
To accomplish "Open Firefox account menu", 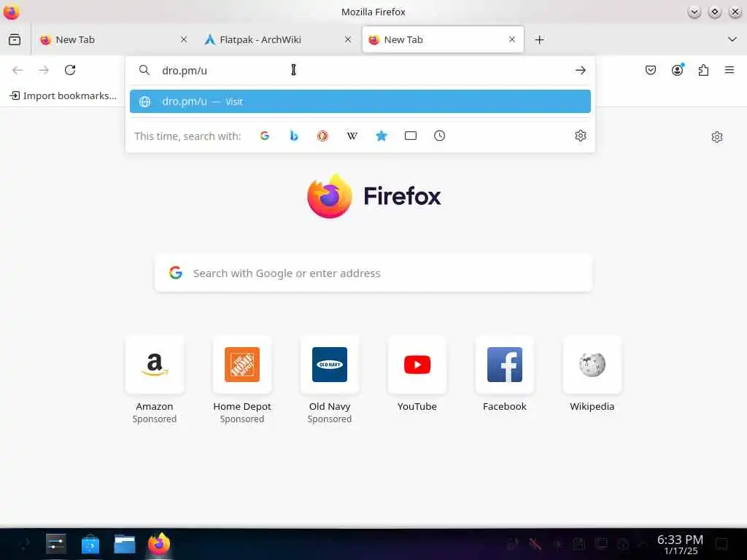I will (x=677, y=71).
